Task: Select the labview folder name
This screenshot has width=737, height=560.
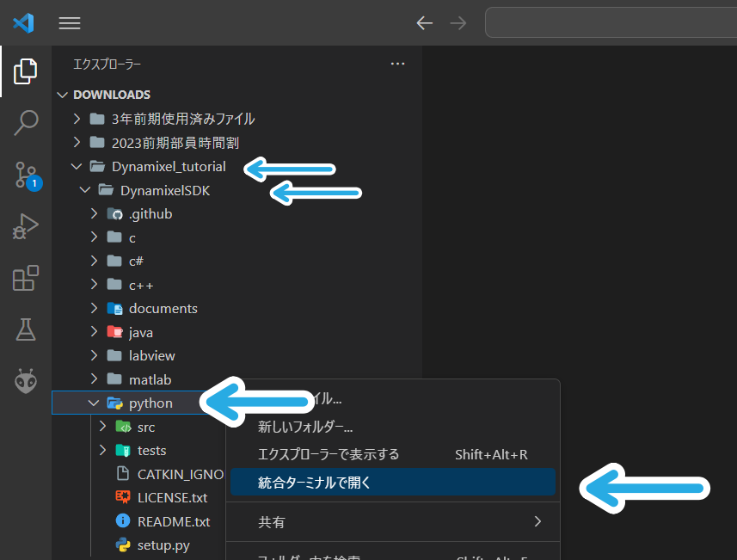Action: [x=152, y=356]
